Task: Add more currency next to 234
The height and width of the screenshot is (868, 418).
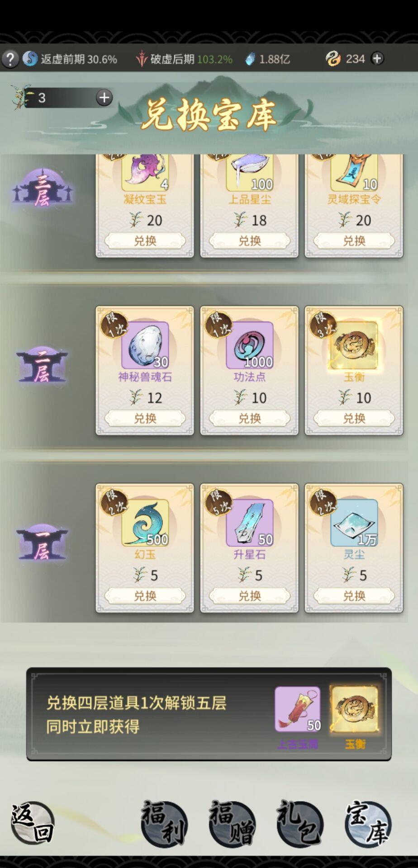Action: [x=377, y=58]
